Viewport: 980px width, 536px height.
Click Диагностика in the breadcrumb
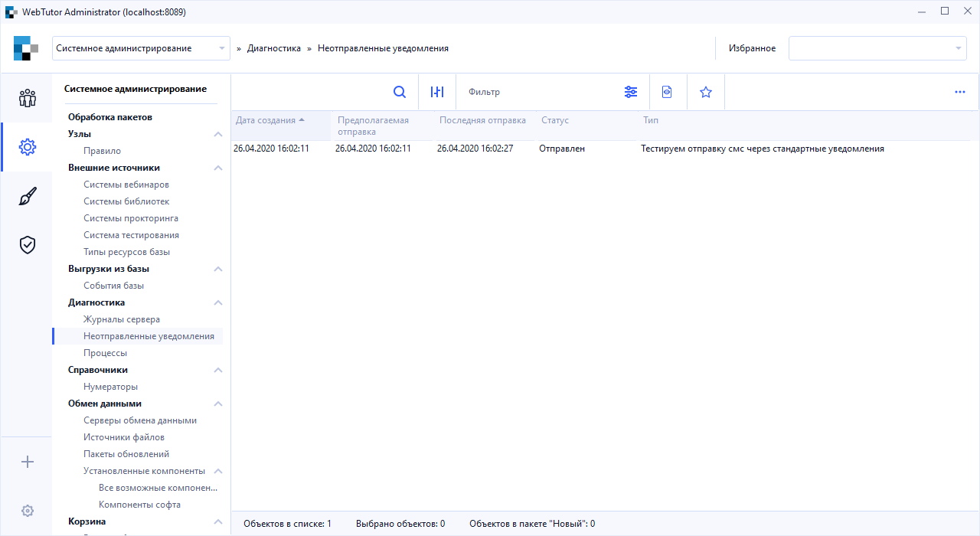(274, 48)
